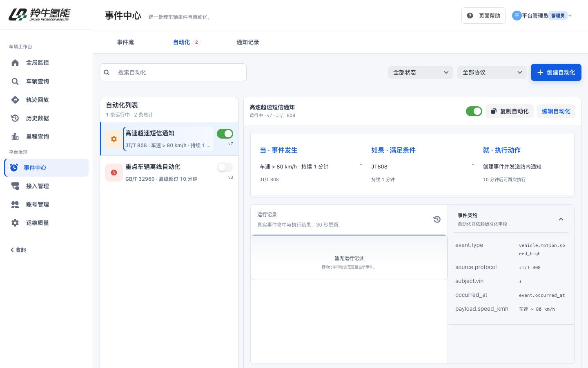Image resolution: width=588 pixels, height=368 pixels.
Task: Click the 如果 · 满足条件 heading
Action: point(393,150)
